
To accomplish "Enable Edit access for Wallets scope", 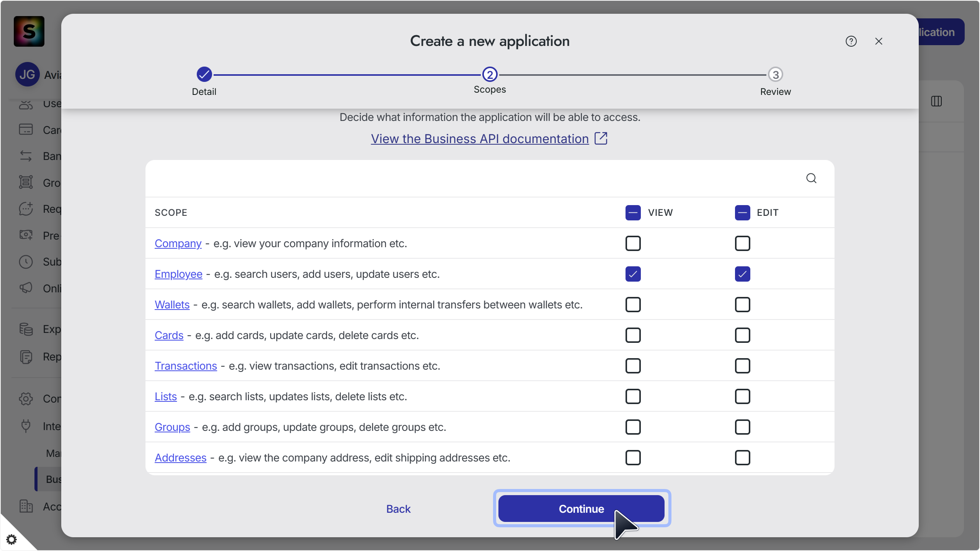I will pyautogui.click(x=742, y=305).
